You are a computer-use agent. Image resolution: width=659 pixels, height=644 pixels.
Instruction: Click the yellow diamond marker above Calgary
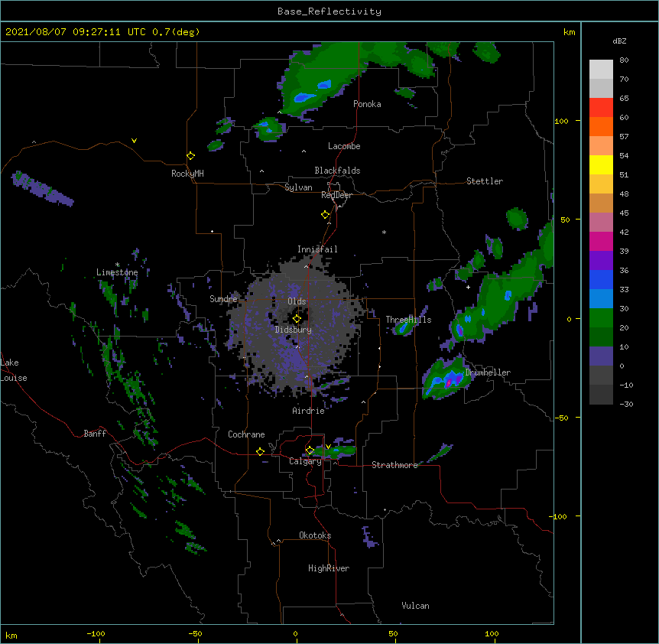[x=310, y=450]
